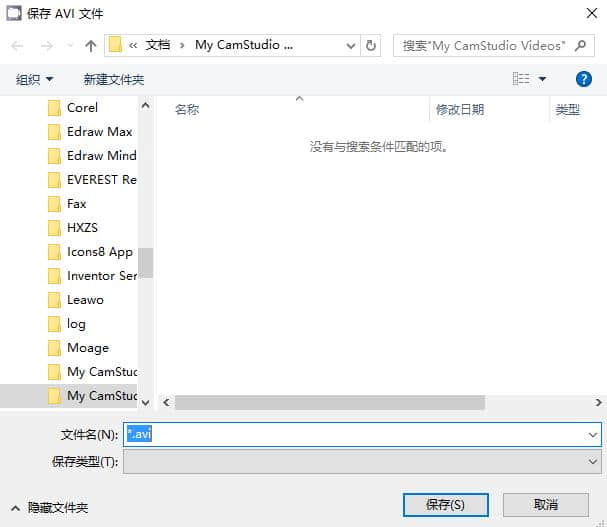Go up one folder level arrow
This screenshot has height=527, width=607.
[91, 46]
